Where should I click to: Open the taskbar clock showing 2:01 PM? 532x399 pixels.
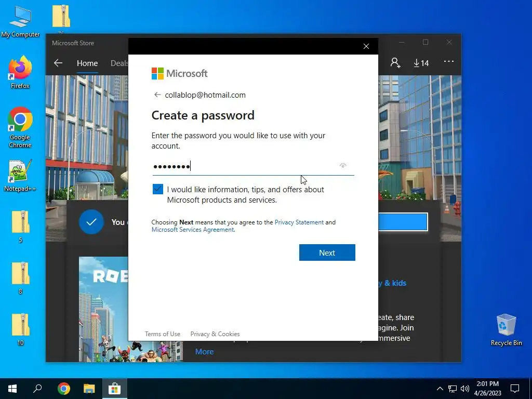[487, 389]
